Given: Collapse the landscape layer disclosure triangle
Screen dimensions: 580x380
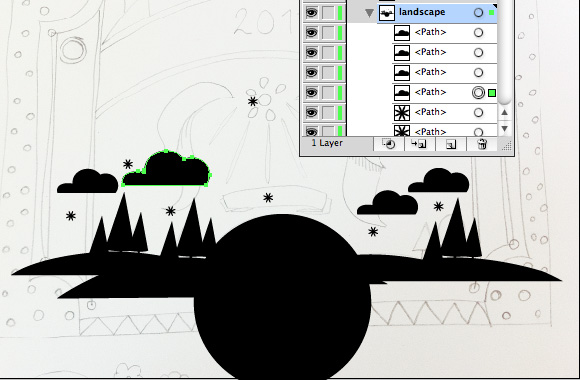Looking at the screenshot, I should pyautogui.click(x=369, y=13).
